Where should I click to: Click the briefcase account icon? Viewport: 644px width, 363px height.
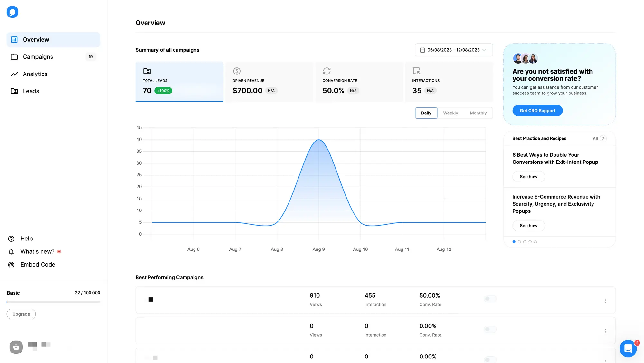(x=16, y=347)
